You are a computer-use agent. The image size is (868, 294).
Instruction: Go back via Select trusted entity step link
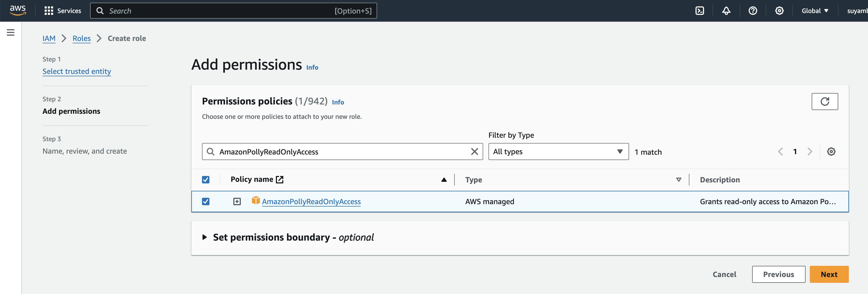coord(77,72)
